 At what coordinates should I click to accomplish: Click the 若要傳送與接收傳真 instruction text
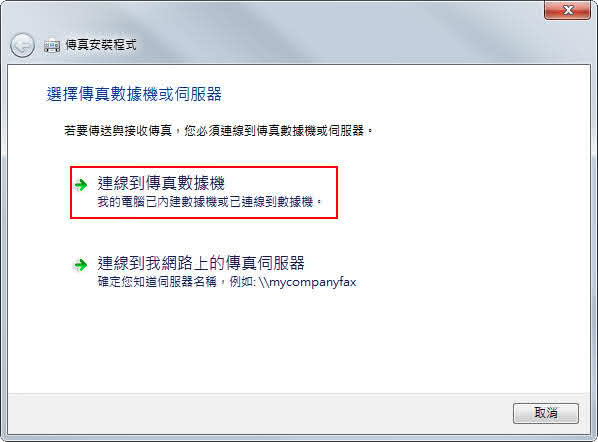pyautogui.click(x=118, y=131)
